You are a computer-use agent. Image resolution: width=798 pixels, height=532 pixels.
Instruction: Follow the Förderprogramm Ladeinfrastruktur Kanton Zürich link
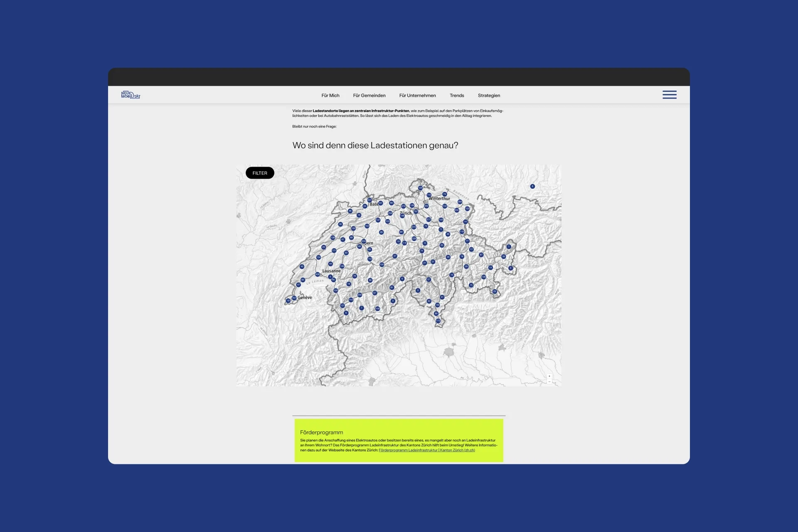click(x=426, y=450)
